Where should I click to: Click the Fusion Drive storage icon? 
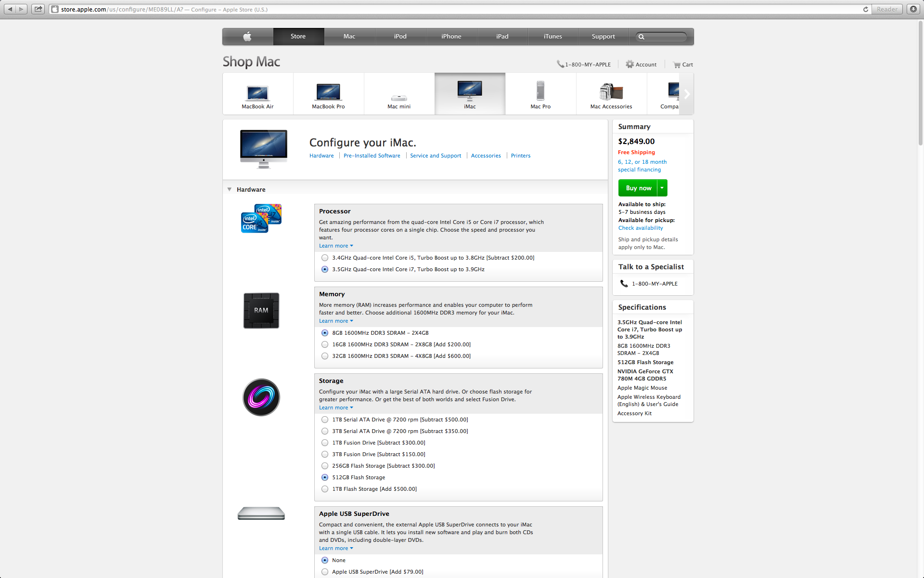tap(261, 397)
